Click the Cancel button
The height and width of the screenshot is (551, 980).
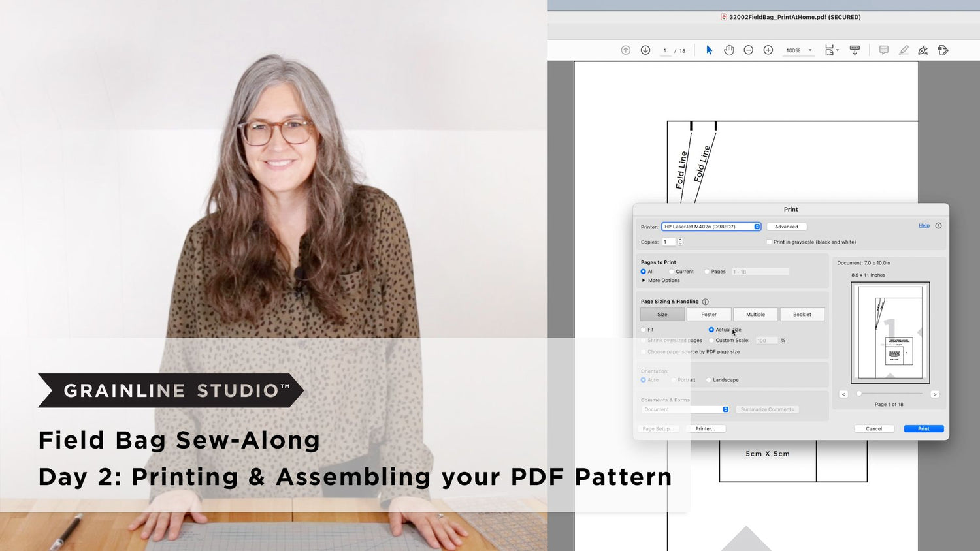tap(874, 429)
